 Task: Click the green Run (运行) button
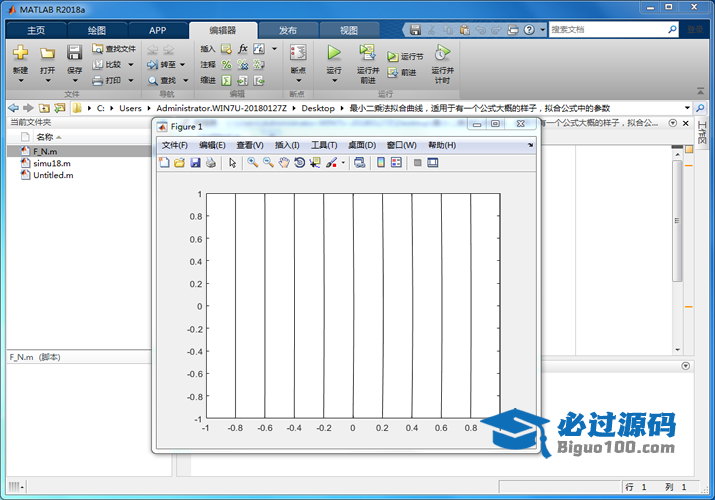point(334,56)
